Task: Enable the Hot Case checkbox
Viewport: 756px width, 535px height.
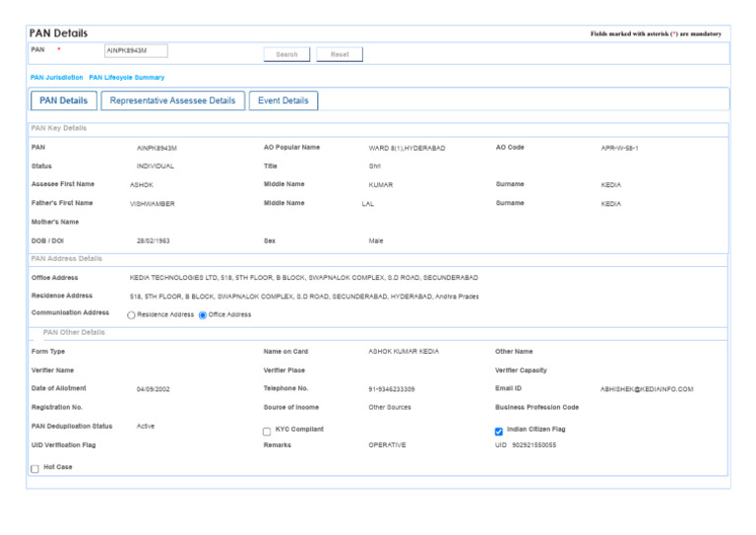Action: click(35, 469)
